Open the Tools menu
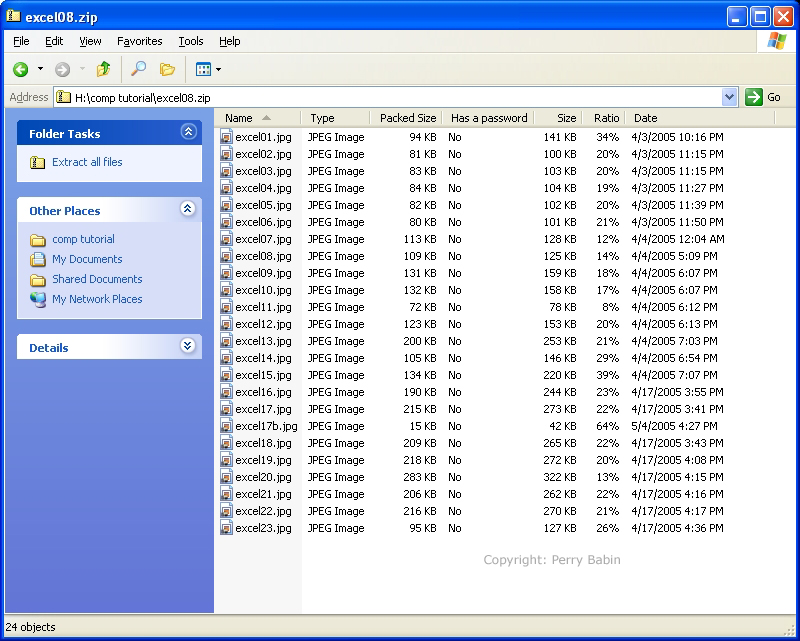Viewport: 800px width, 641px height. (x=190, y=41)
